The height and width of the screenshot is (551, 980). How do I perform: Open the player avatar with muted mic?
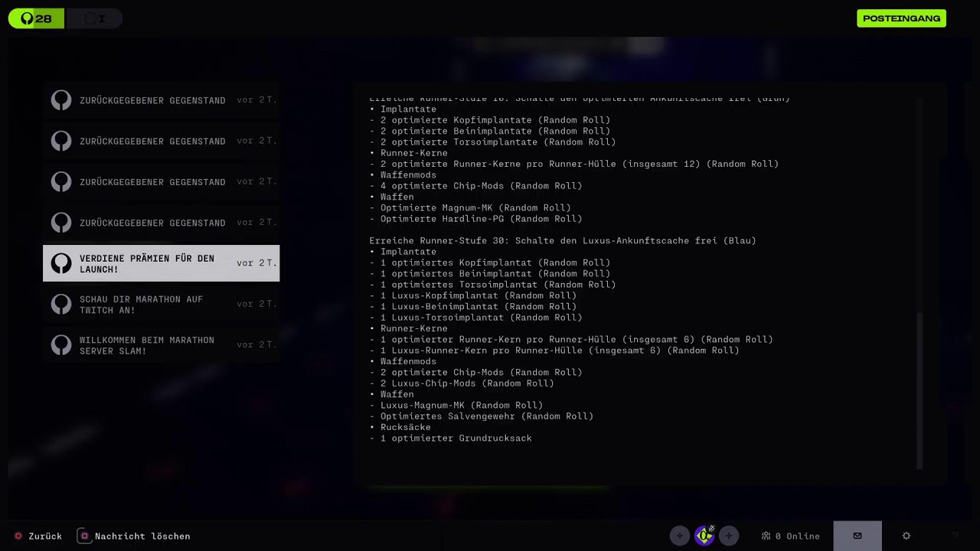704,536
